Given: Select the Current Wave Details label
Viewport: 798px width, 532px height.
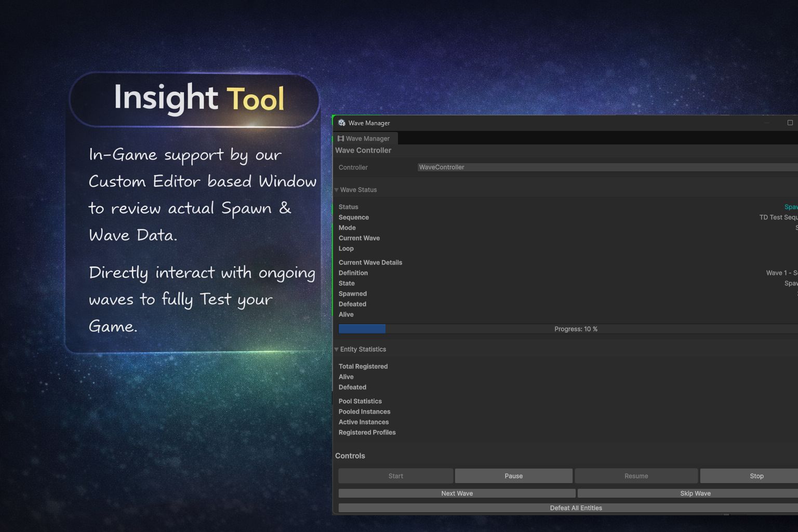Looking at the screenshot, I should [x=370, y=263].
